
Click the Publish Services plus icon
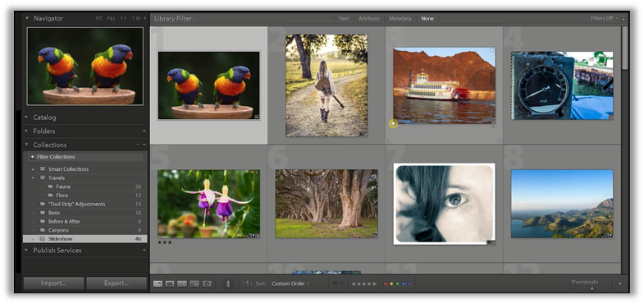click(144, 250)
